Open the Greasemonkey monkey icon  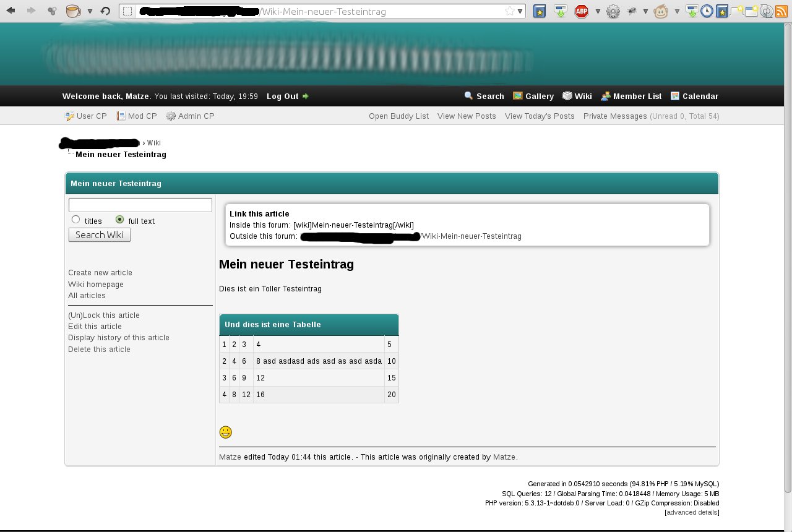(x=661, y=11)
